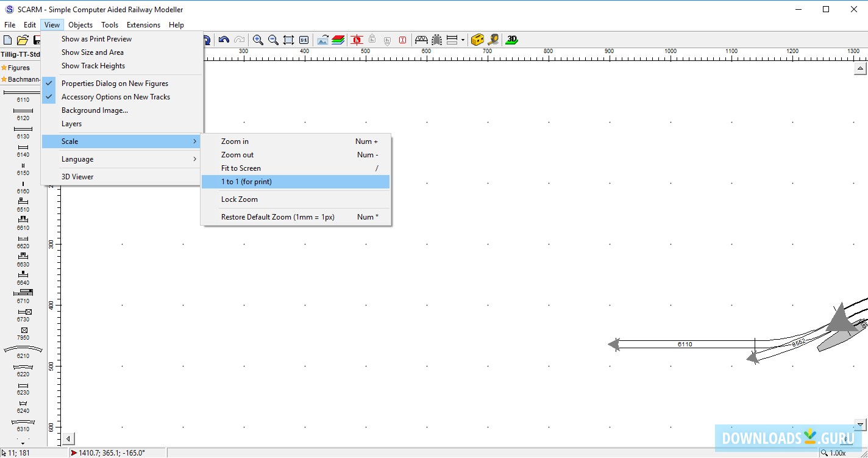The width and height of the screenshot is (868, 458).
Task: Open the File menu
Action: (x=10, y=25)
